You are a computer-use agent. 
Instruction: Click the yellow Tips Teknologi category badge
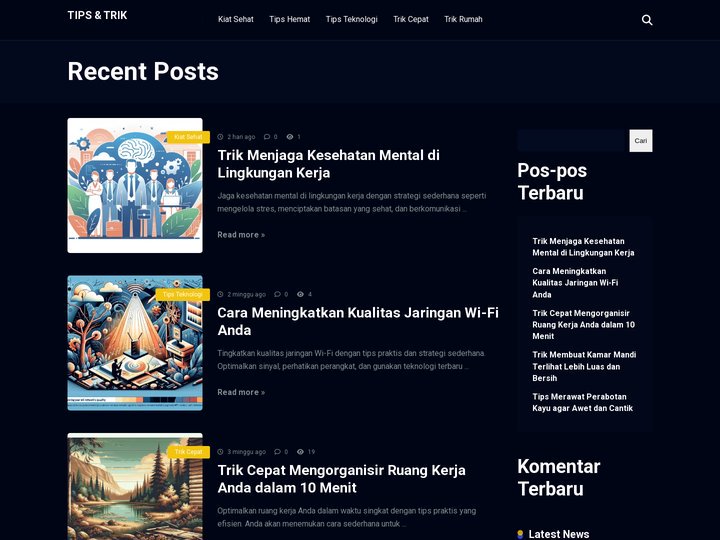click(183, 294)
